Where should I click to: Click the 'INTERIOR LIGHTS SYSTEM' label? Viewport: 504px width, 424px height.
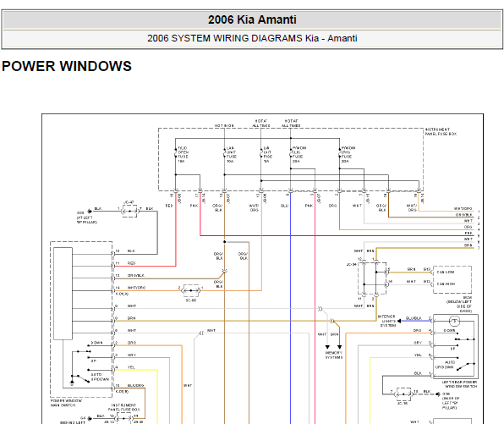pyautogui.click(x=386, y=321)
